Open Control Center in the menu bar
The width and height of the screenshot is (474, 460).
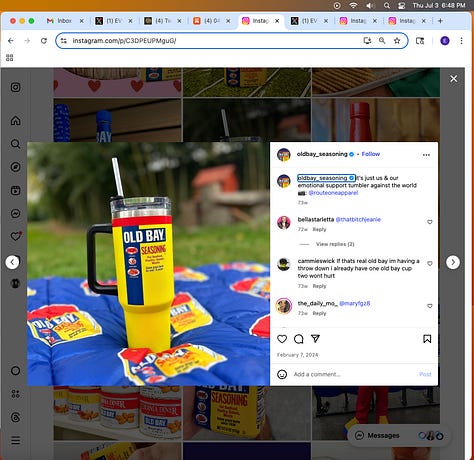pos(402,5)
